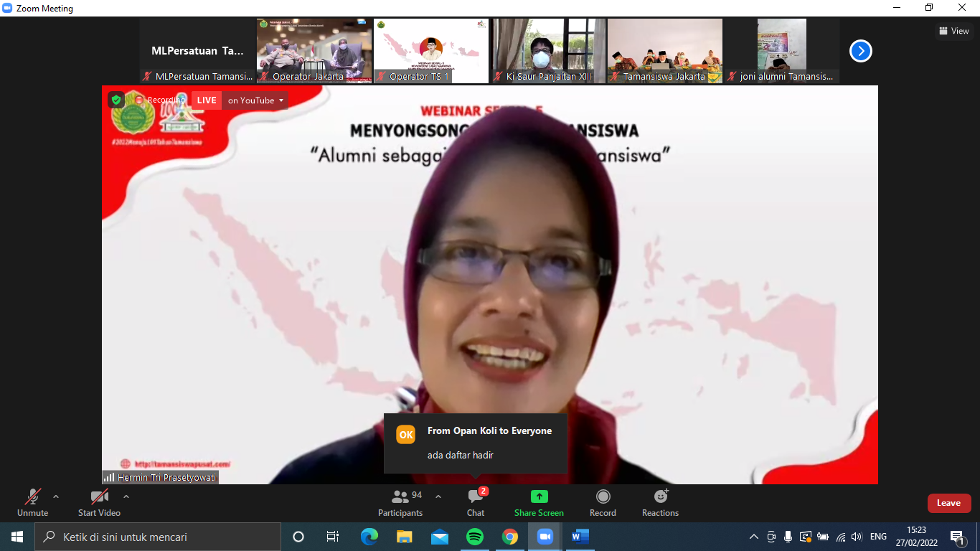Unmute the microphone
This screenshot has height=551, width=980.
[32, 503]
